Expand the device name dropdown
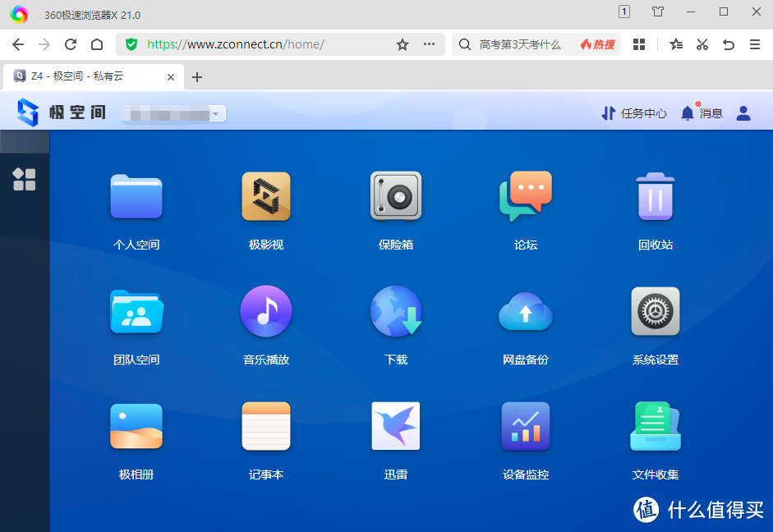The image size is (773, 532). [x=217, y=114]
